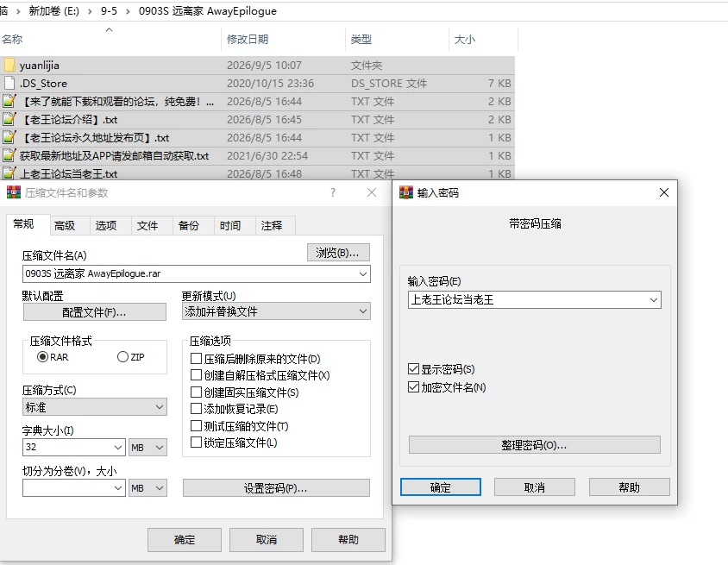Select the yuanlijia folder icon
The height and width of the screenshot is (565, 728).
9,65
